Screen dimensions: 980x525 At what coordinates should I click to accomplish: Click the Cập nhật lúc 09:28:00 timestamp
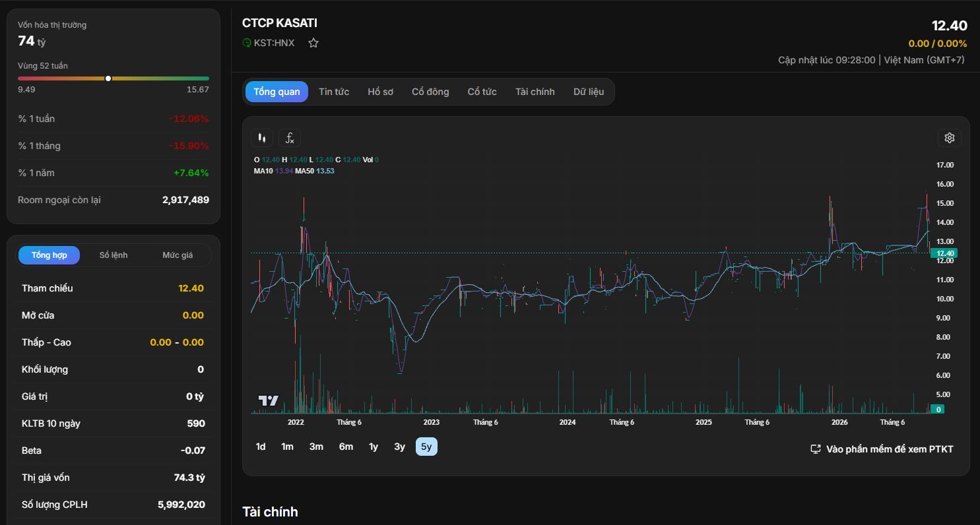click(x=827, y=60)
